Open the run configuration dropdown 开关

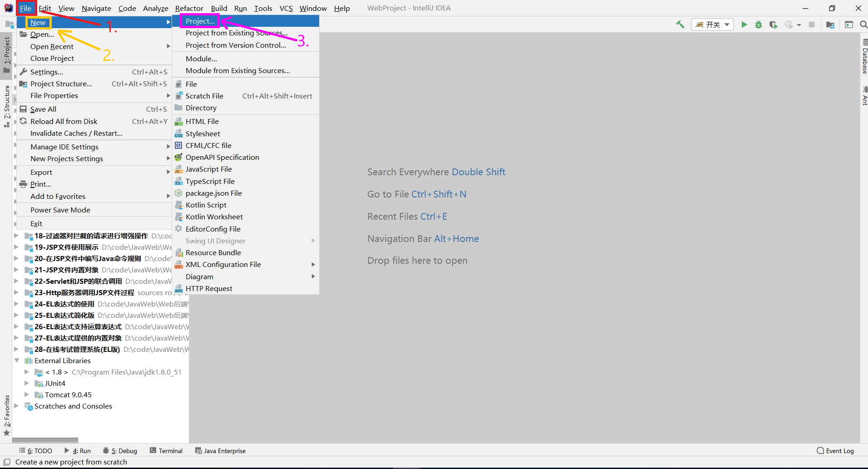[x=712, y=25]
